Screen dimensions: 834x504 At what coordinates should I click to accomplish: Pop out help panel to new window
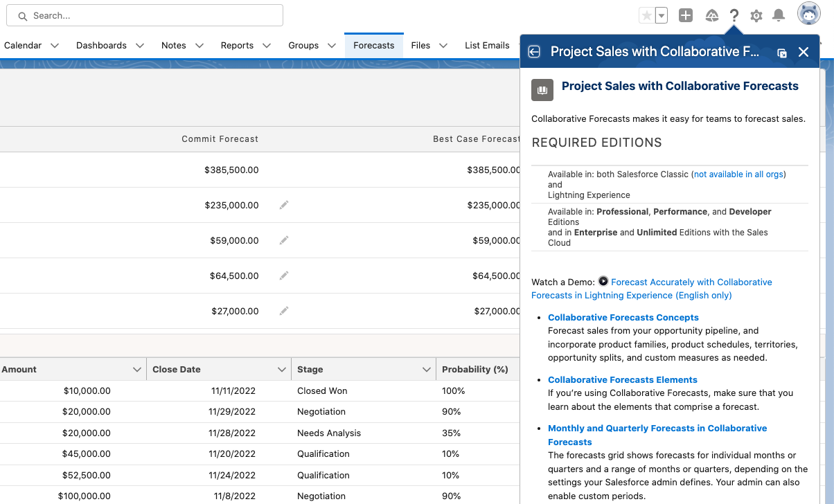(x=782, y=53)
